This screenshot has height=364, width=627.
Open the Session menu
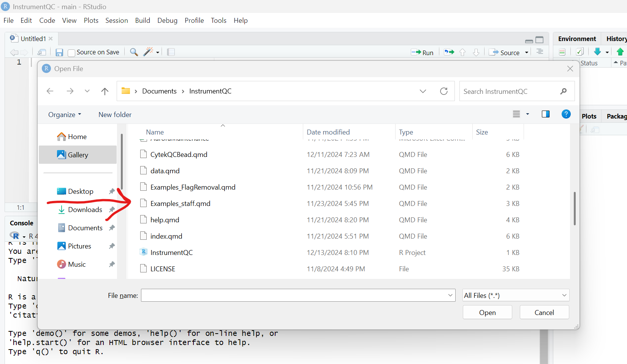[116, 21]
